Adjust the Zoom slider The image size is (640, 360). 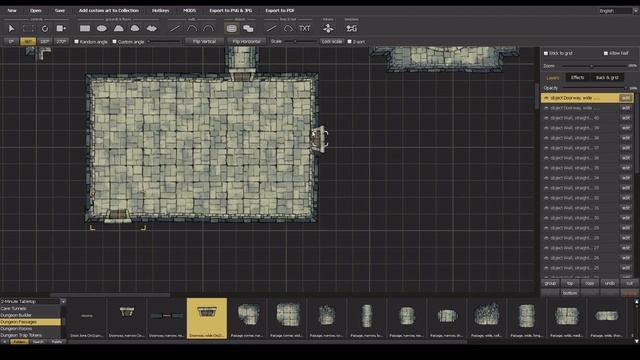point(594,66)
